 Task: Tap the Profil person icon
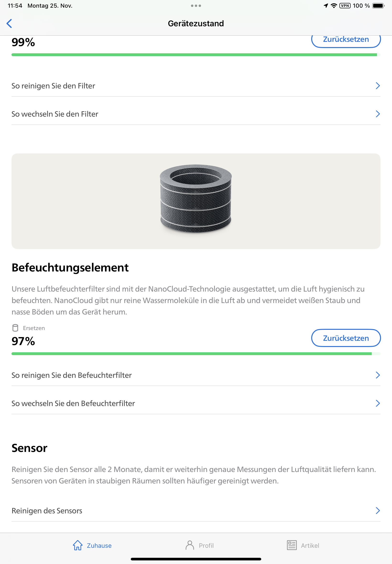tap(190, 545)
